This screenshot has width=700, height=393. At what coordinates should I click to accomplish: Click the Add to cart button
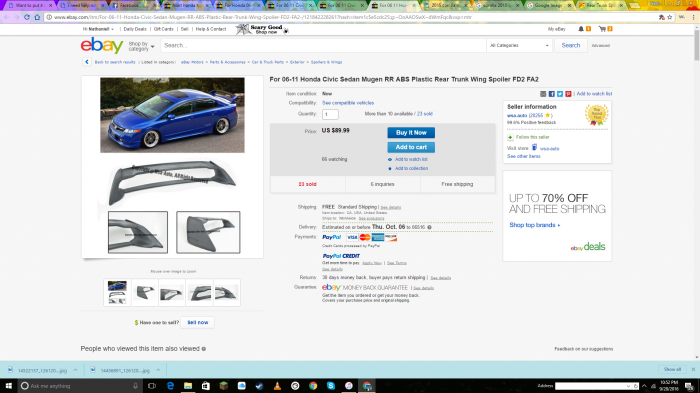(x=411, y=147)
